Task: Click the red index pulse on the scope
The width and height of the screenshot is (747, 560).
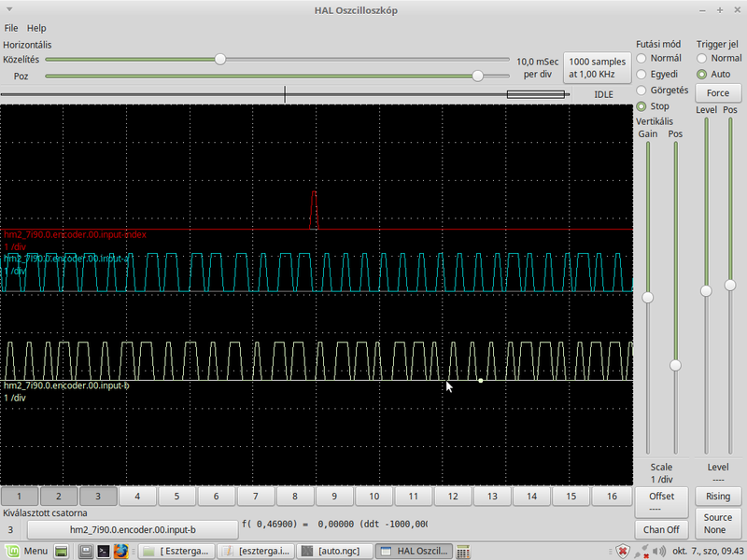Action: coord(314,211)
